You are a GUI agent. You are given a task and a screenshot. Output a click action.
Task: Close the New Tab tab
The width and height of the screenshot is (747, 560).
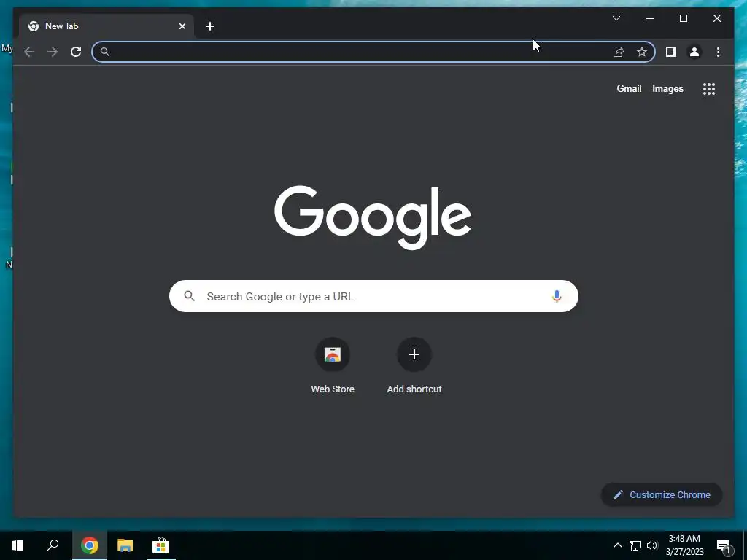[x=182, y=26]
